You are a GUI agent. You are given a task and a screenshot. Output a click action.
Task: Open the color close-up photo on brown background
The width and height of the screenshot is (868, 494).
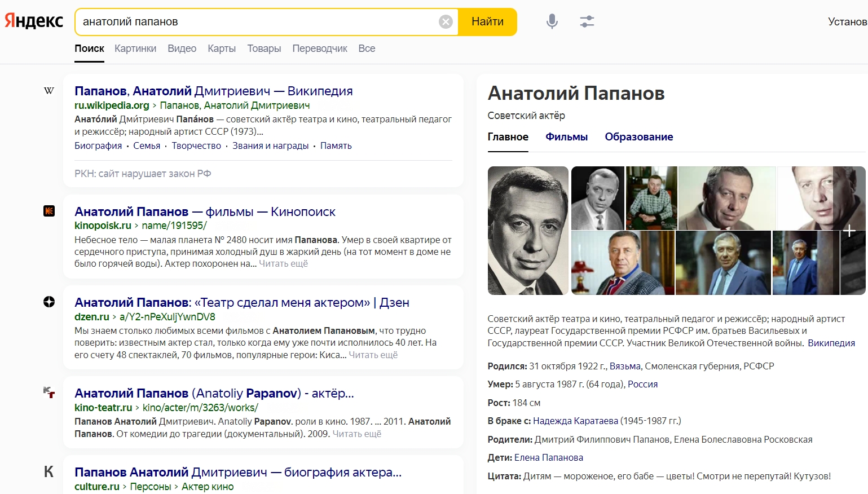pos(726,198)
